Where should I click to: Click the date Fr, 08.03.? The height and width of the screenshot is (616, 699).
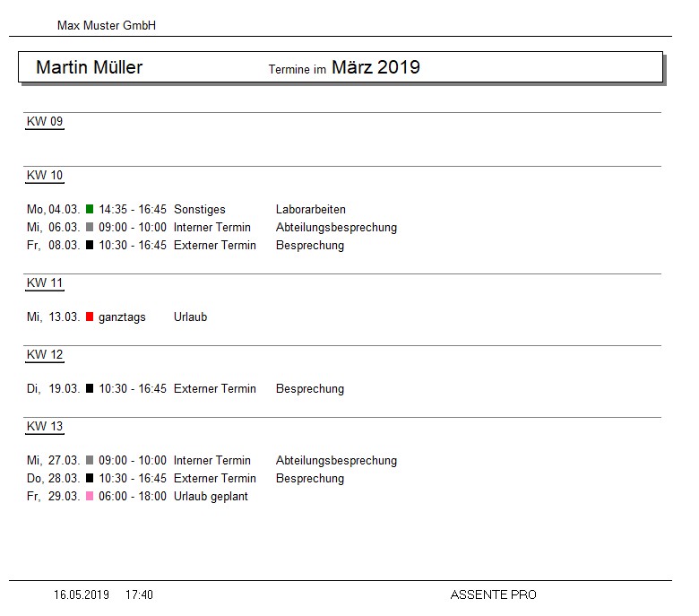coord(53,246)
